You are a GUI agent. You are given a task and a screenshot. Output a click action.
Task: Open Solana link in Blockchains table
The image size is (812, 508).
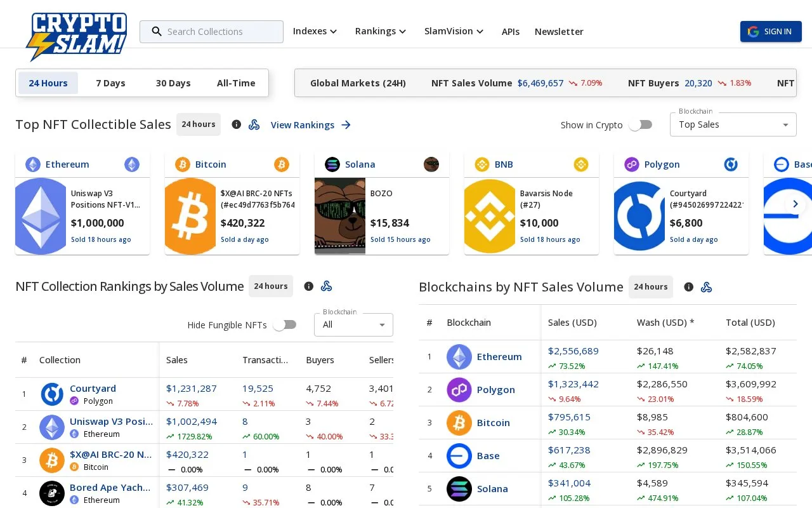coord(492,489)
